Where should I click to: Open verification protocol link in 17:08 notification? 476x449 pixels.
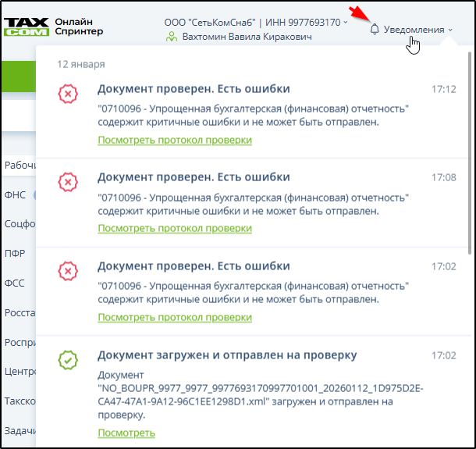pos(175,228)
